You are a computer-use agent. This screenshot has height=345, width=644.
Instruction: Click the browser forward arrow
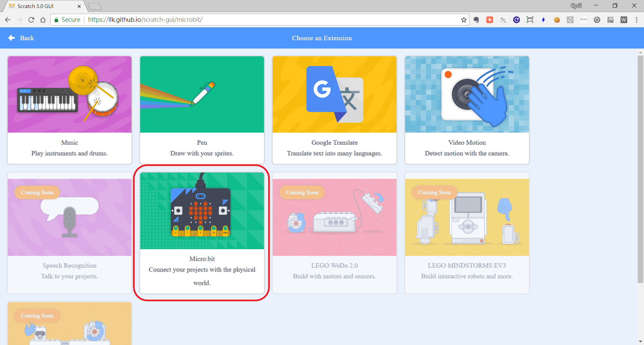pyautogui.click(x=19, y=20)
